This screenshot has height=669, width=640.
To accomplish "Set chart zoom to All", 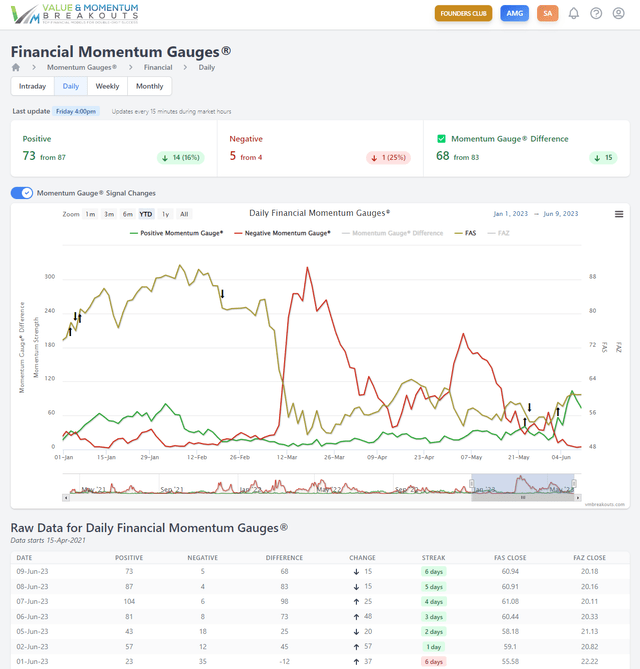I will coord(184,214).
